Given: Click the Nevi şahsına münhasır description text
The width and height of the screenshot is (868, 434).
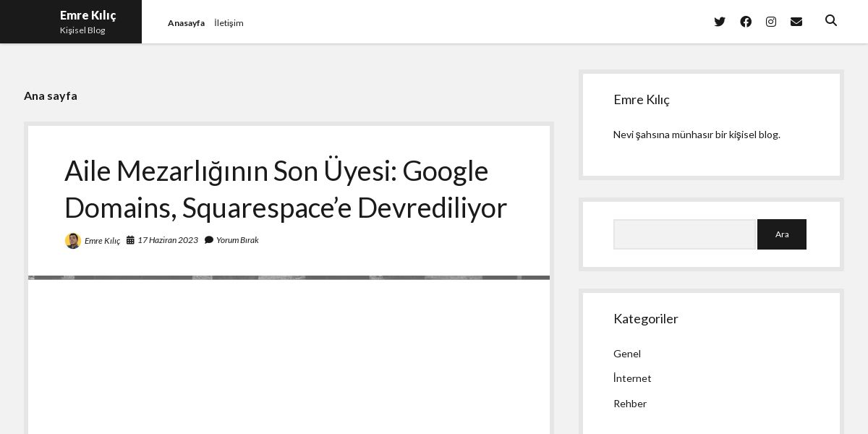Looking at the screenshot, I should tap(697, 135).
